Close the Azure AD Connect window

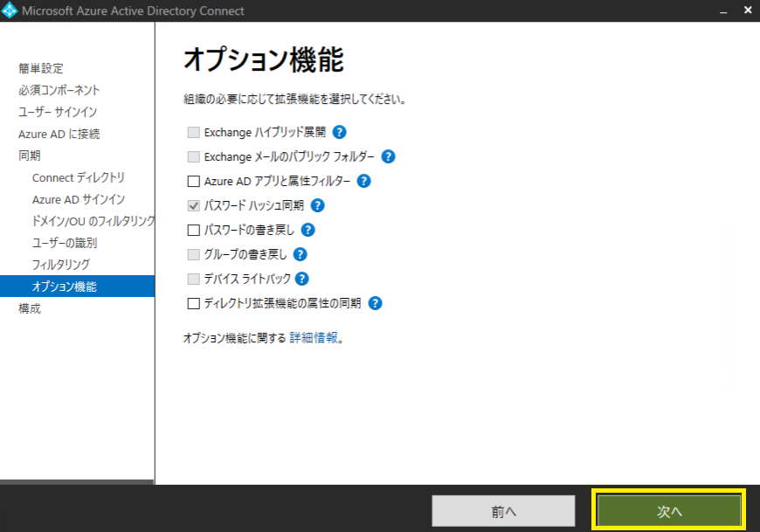click(748, 10)
